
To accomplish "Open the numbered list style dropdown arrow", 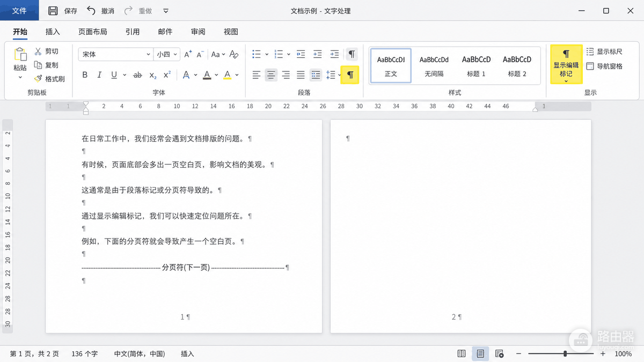I will tap(289, 54).
